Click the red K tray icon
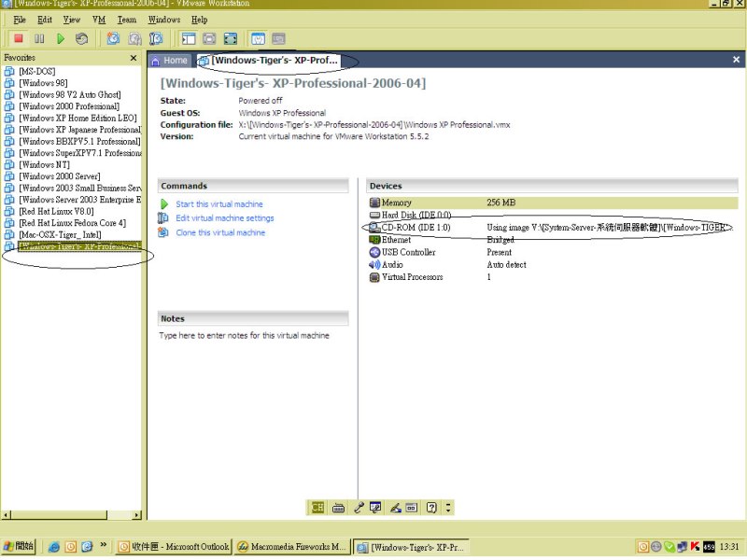The height and width of the screenshot is (560, 747). pos(695,547)
